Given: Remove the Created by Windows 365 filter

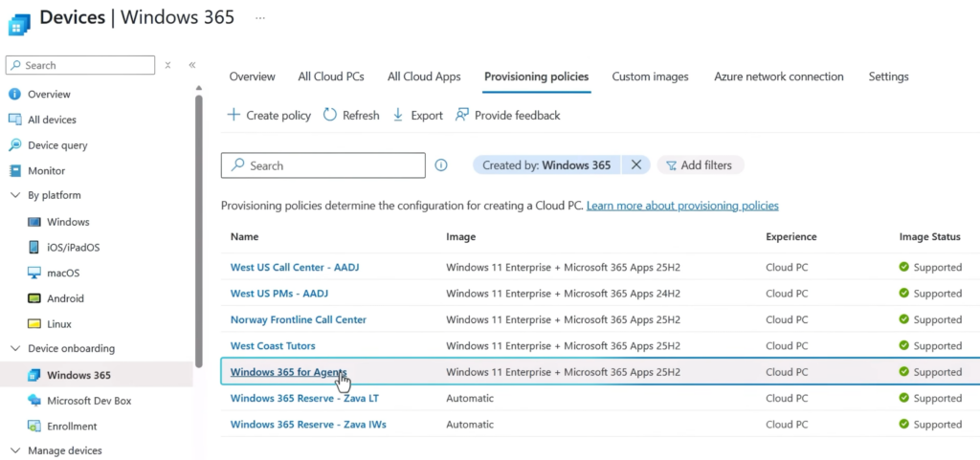Looking at the screenshot, I should [636, 165].
